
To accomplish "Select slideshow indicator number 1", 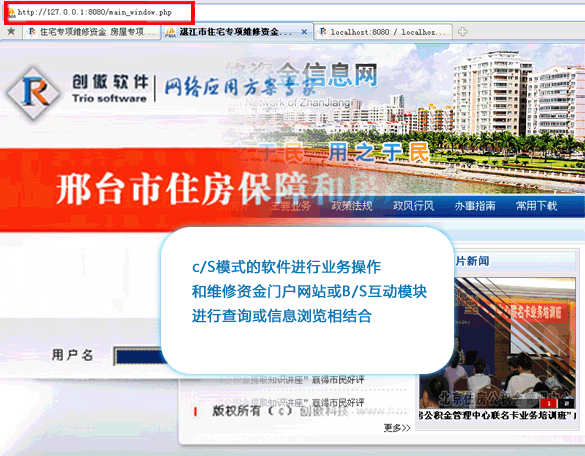I will point(548,404).
